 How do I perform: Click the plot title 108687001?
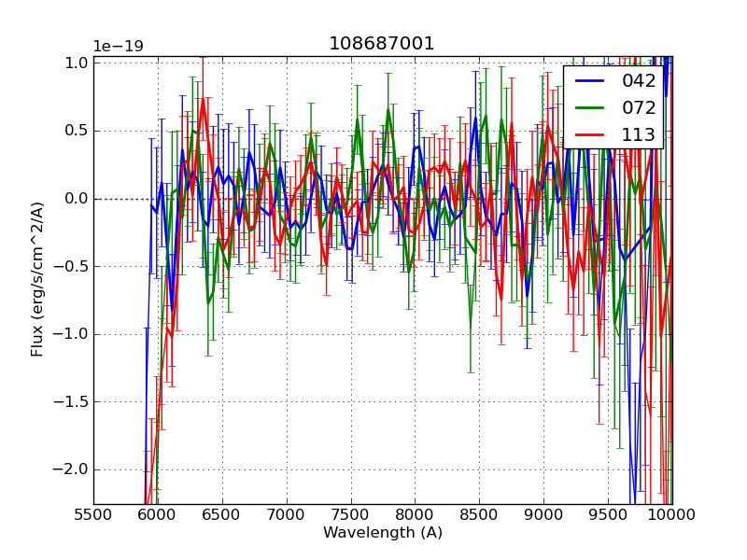pos(382,44)
